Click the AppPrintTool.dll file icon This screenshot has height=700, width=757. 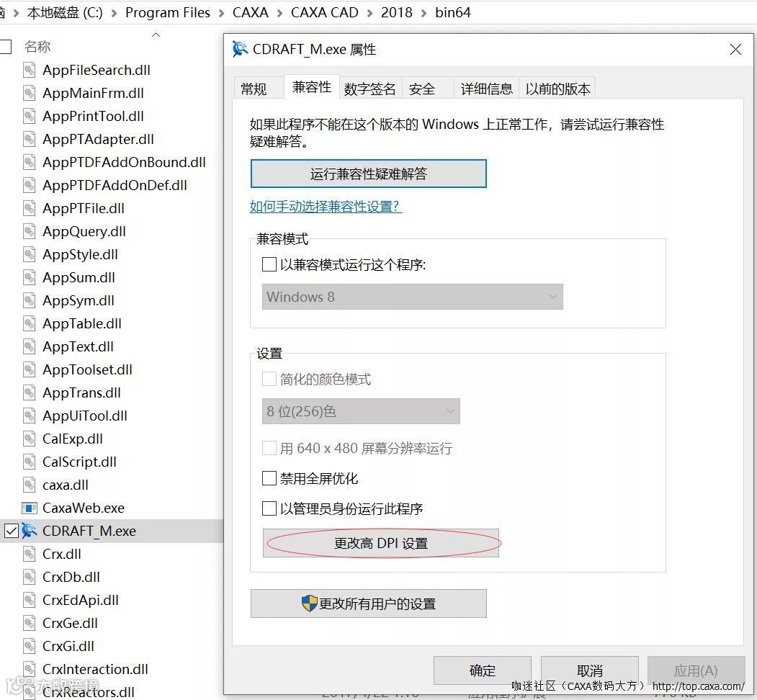click(30, 116)
